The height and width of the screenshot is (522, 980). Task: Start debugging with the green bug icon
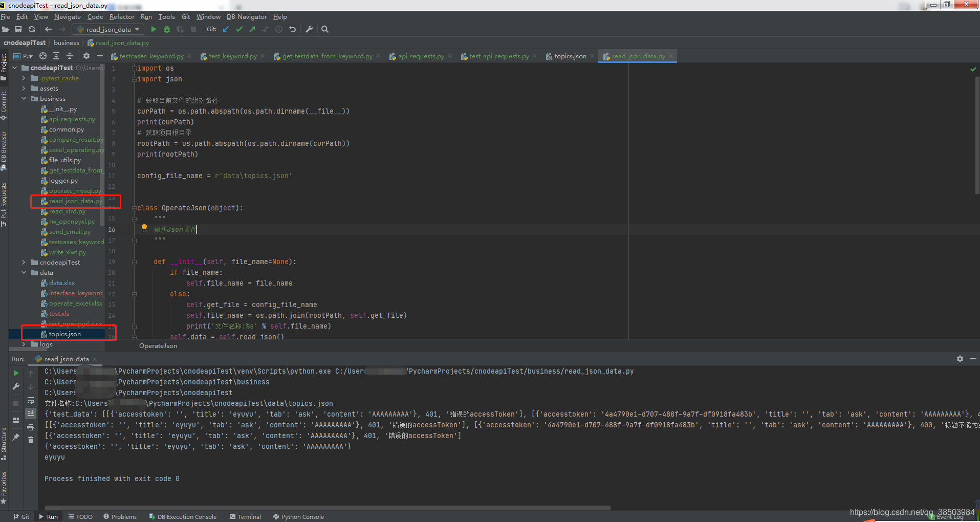167,29
